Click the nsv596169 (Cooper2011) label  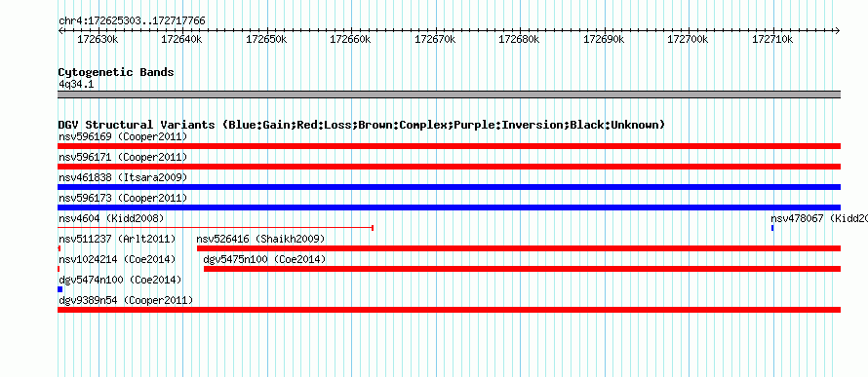tap(123, 136)
